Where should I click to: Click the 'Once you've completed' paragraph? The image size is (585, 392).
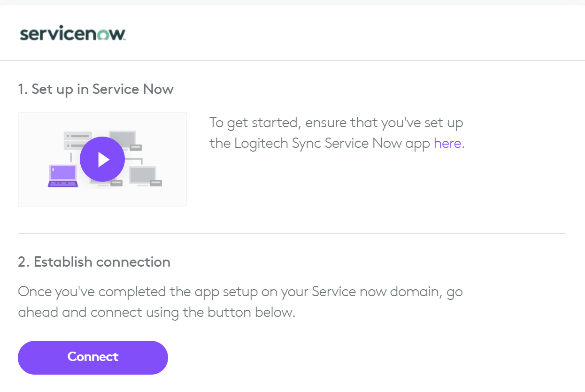point(240,292)
